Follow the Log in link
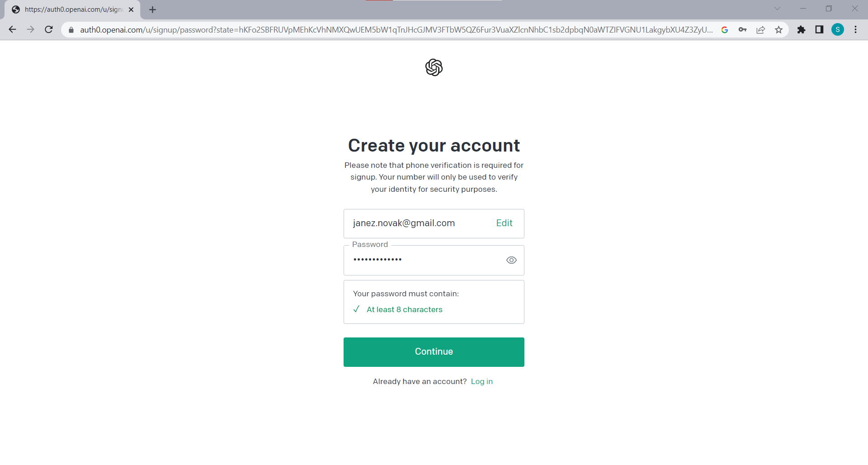The image size is (868, 465). pos(482,381)
